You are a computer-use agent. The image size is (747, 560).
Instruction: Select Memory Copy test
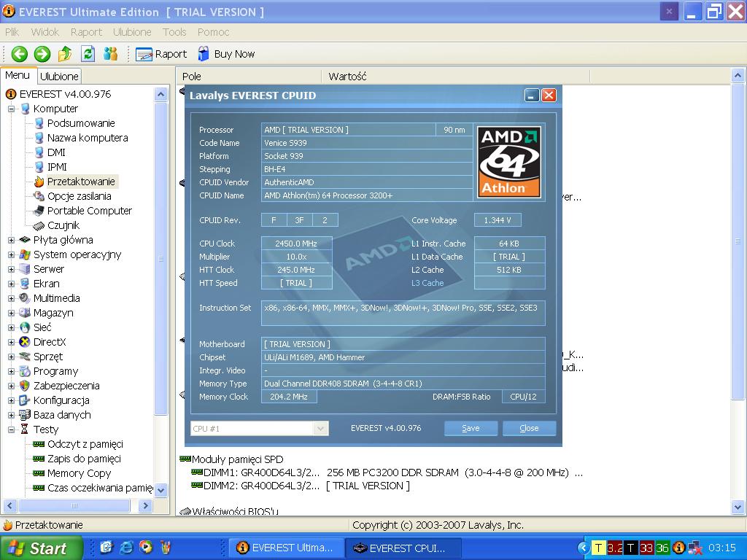79,473
